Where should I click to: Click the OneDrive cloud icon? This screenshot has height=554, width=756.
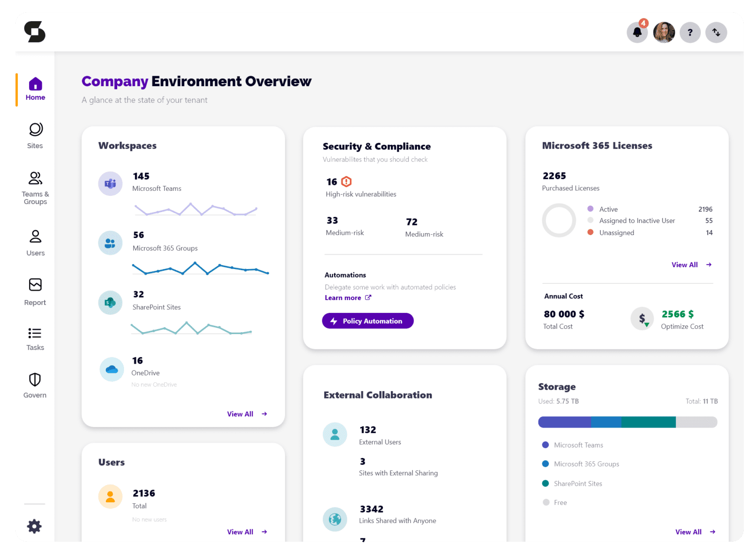(112, 369)
